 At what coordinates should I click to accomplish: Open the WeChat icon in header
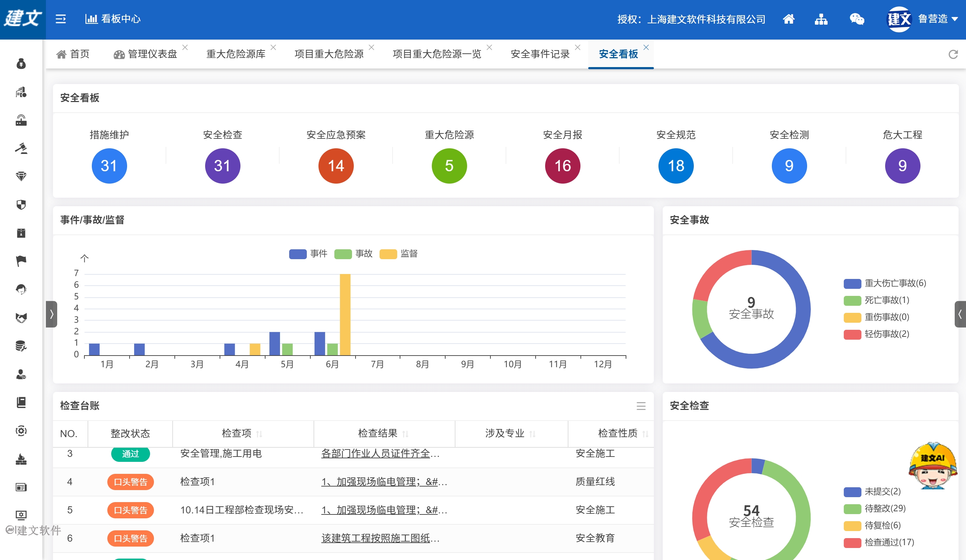(x=857, y=19)
